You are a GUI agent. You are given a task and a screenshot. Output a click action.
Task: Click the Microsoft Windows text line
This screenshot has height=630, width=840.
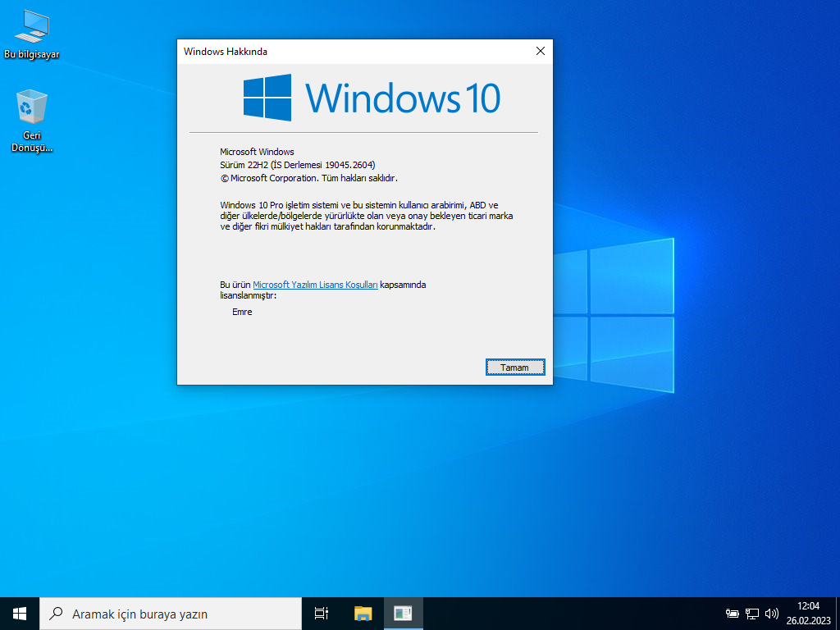click(257, 152)
